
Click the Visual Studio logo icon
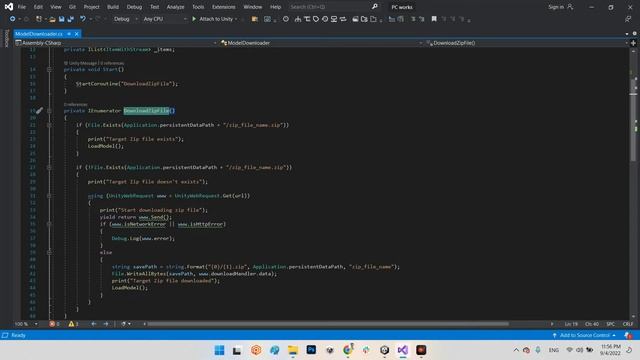[9, 7]
